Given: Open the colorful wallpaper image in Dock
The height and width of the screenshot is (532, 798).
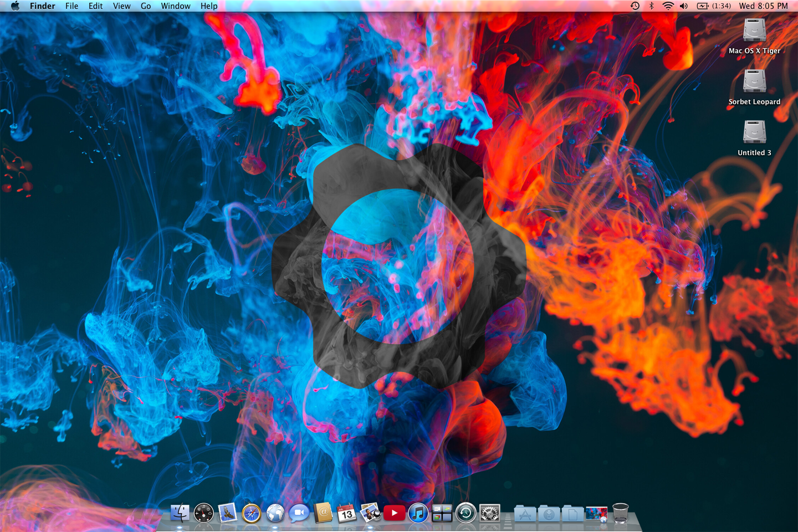Looking at the screenshot, I should click(x=596, y=514).
